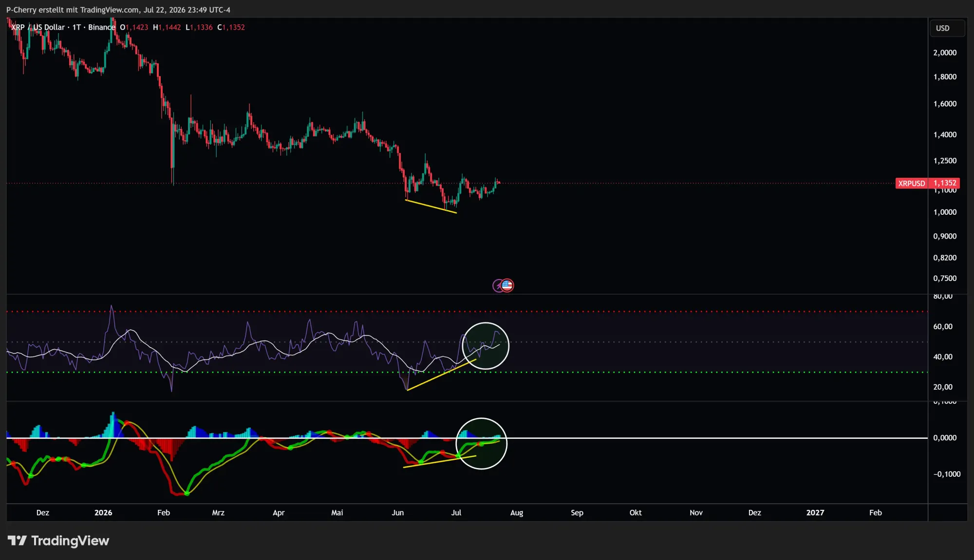The image size is (974, 560).
Task: Click the high value H1,1442
Action: coord(167,27)
